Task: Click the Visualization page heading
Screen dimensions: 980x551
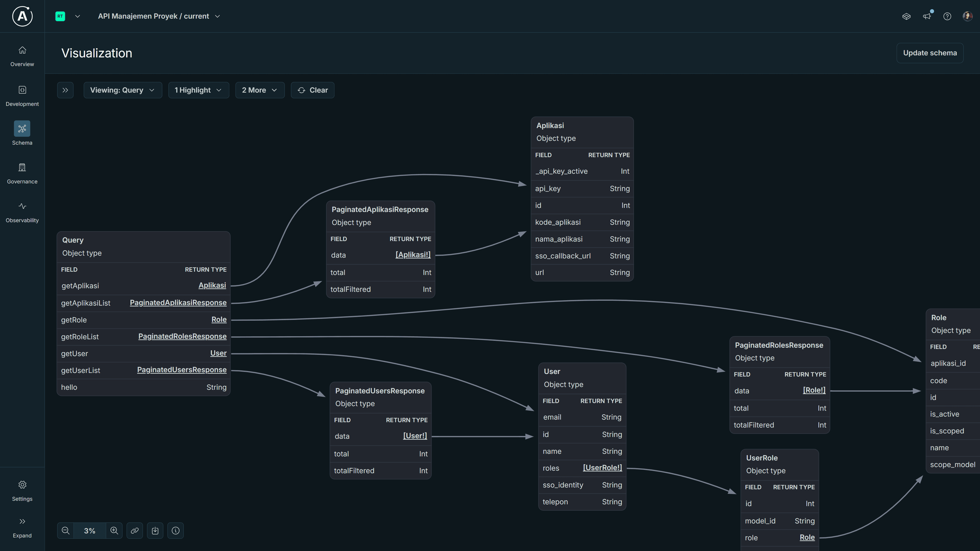Action: coord(97,53)
